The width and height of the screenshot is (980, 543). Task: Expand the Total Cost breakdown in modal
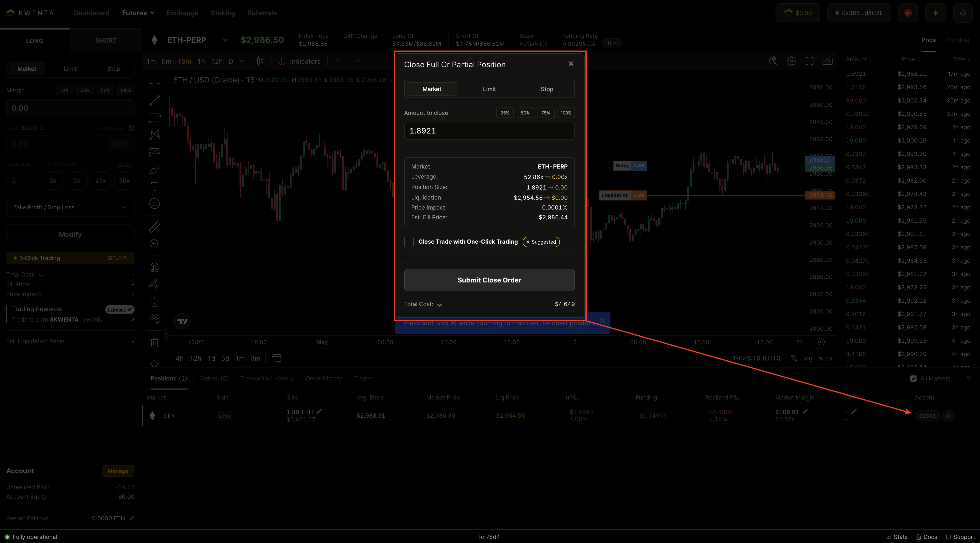pos(439,305)
